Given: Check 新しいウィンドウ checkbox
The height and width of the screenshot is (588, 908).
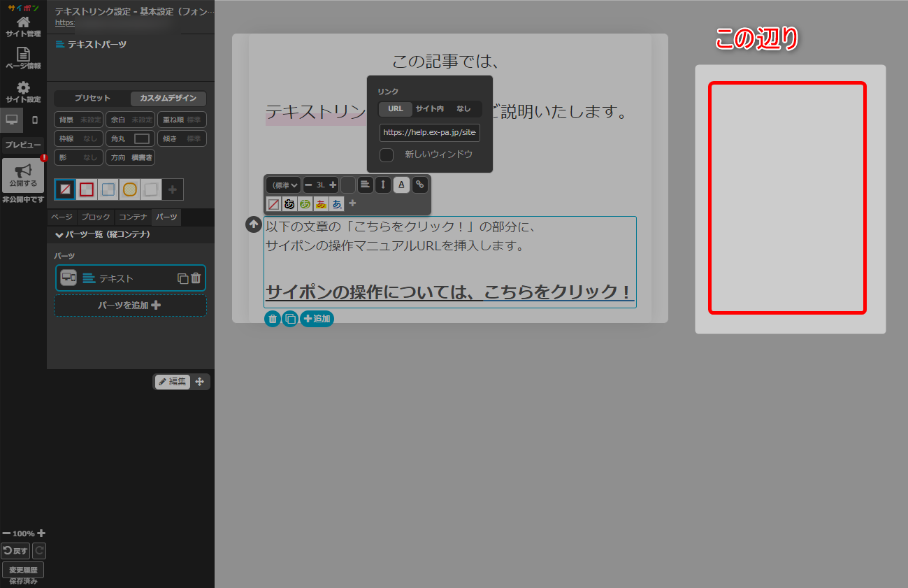Looking at the screenshot, I should [x=387, y=155].
